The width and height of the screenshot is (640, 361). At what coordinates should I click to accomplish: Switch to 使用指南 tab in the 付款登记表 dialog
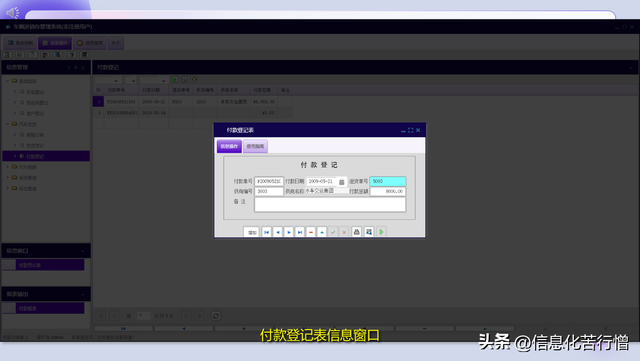click(x=256, y=146)
